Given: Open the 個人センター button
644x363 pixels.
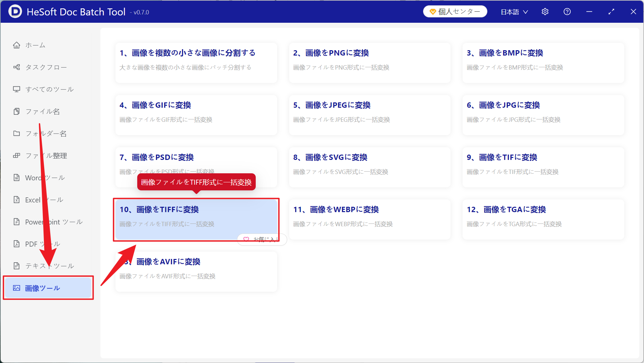Looking at the screenshot, I should point(455,12).
